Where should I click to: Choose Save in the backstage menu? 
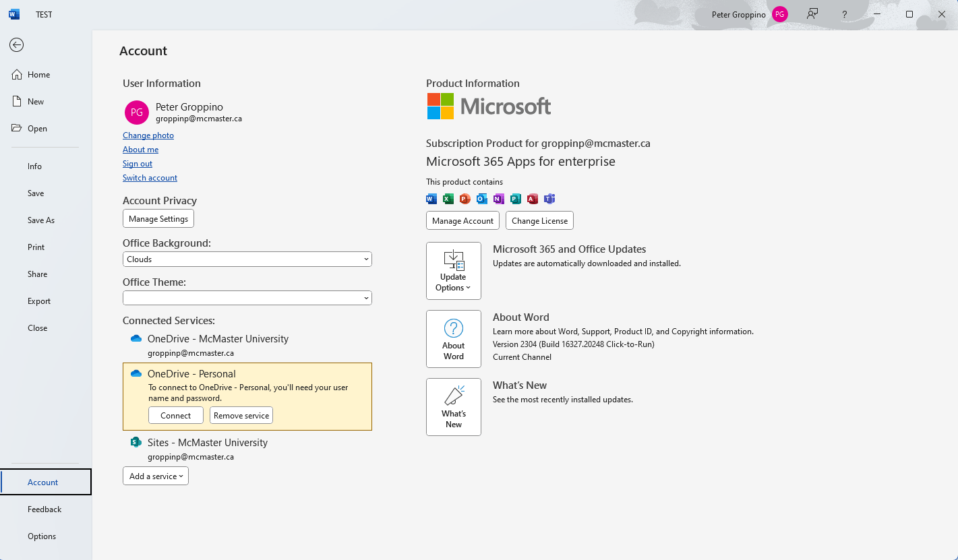[46, 193]
